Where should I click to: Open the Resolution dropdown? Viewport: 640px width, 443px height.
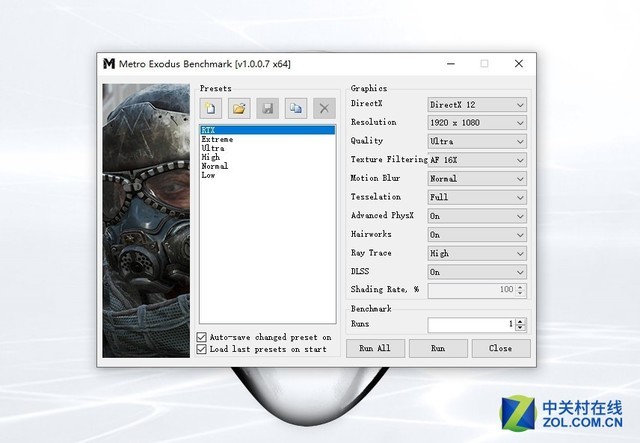click(x=477, y=122)
